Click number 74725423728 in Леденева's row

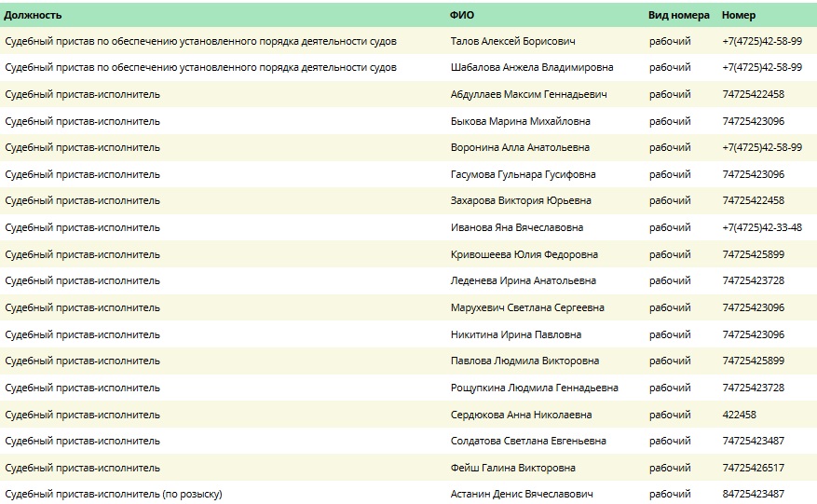[754, 281]
